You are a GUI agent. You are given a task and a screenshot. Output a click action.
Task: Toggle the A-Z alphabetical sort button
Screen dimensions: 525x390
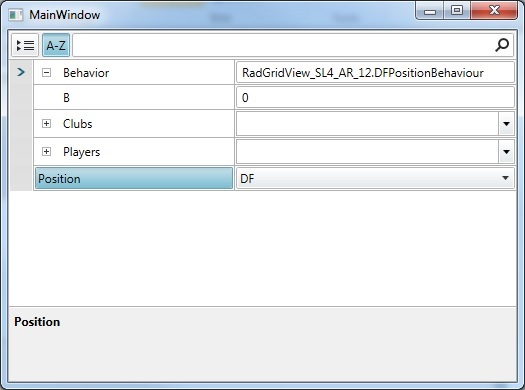coord(56,45)
